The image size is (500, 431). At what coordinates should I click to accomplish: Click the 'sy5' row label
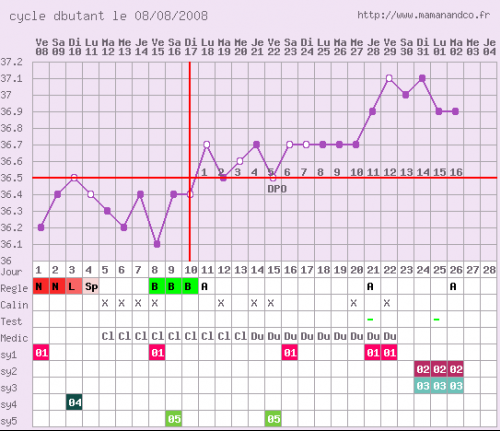[9, 421]
